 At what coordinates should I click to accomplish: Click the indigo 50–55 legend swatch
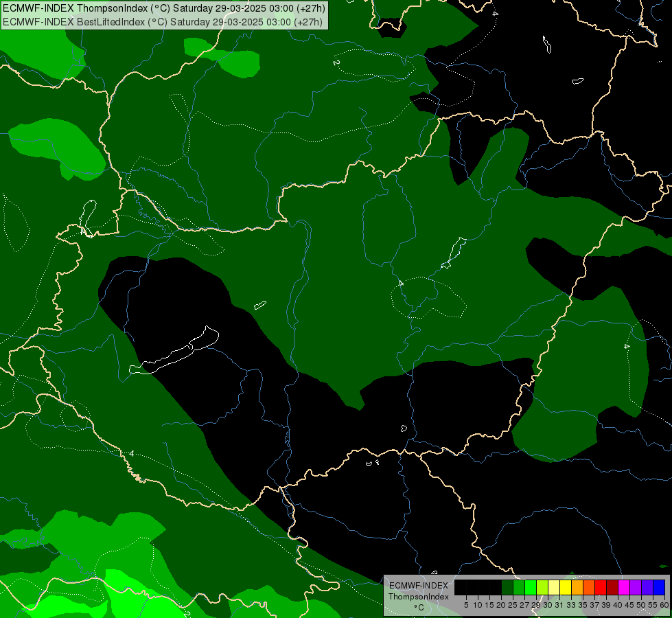click(647, 587)
